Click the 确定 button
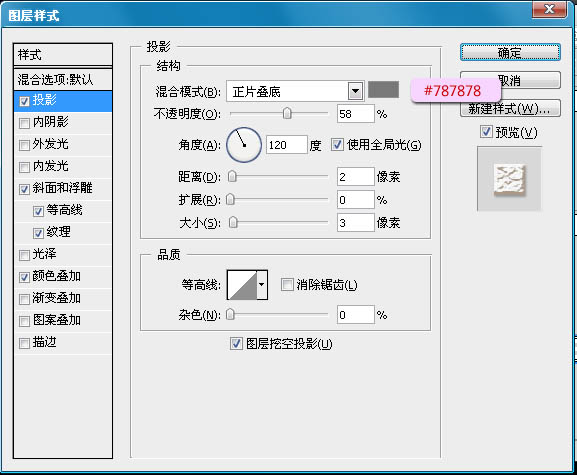 [x=510, y=53]
